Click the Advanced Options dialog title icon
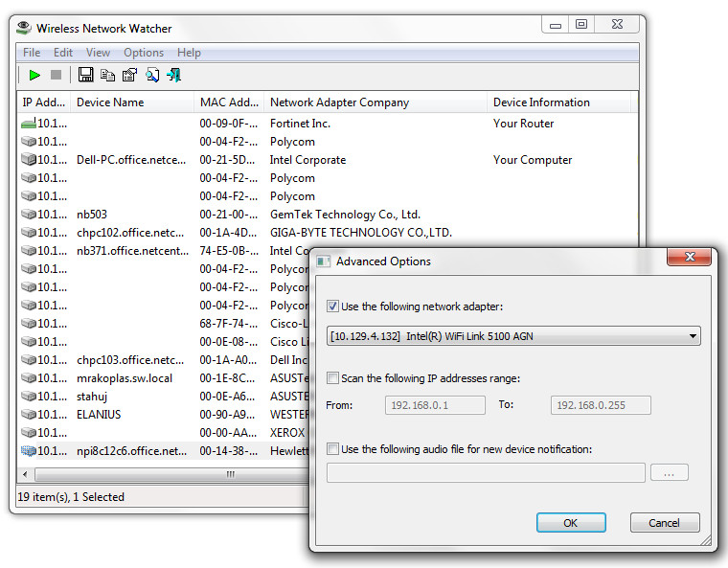Viewport: 728px width, 568px height. (323, 261)
